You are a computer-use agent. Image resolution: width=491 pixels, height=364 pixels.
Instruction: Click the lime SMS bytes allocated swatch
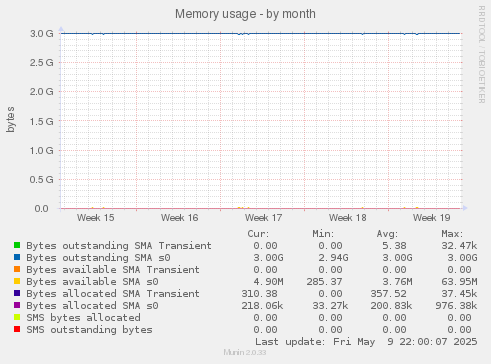17,317
